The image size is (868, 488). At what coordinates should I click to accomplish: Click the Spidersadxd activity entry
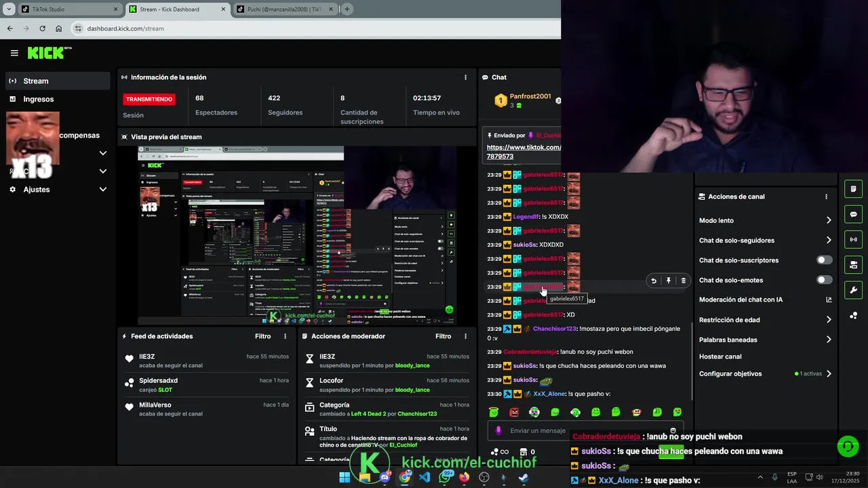[207, 385]
